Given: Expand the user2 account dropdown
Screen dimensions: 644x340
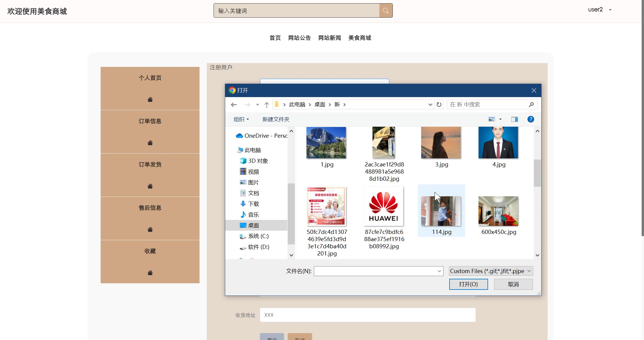Looking at the screenshot, I should [610, 10].
